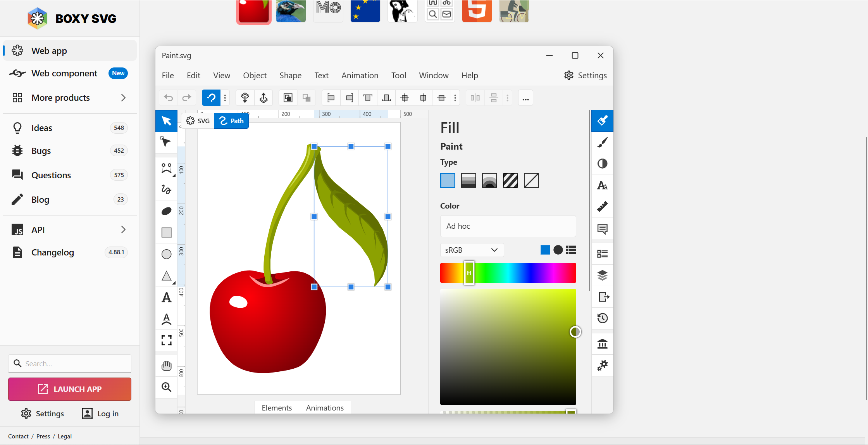Screen dimensions: 868x445
Task: Open the History panel icon
Action: coord(602,318)
